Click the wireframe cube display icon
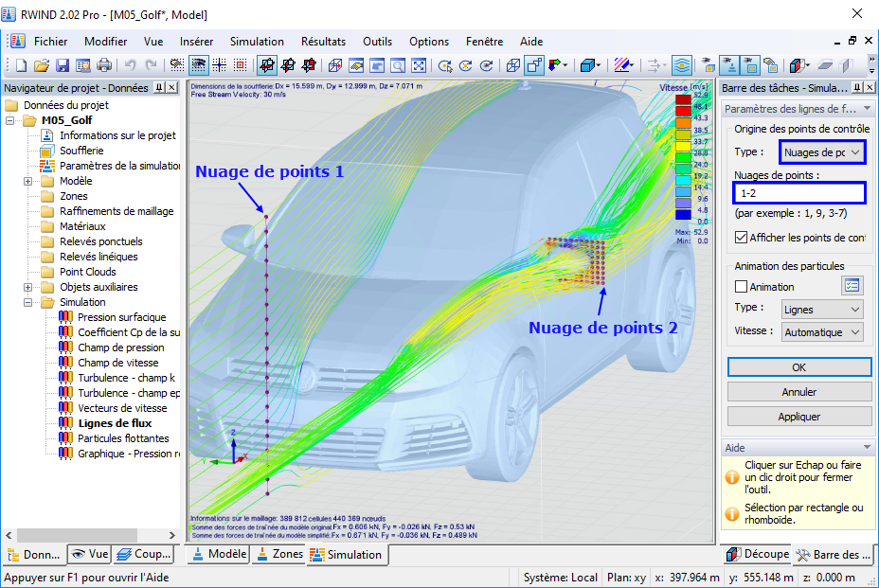Viewport: 879px width, 588px height. click(x=513, y=65)
